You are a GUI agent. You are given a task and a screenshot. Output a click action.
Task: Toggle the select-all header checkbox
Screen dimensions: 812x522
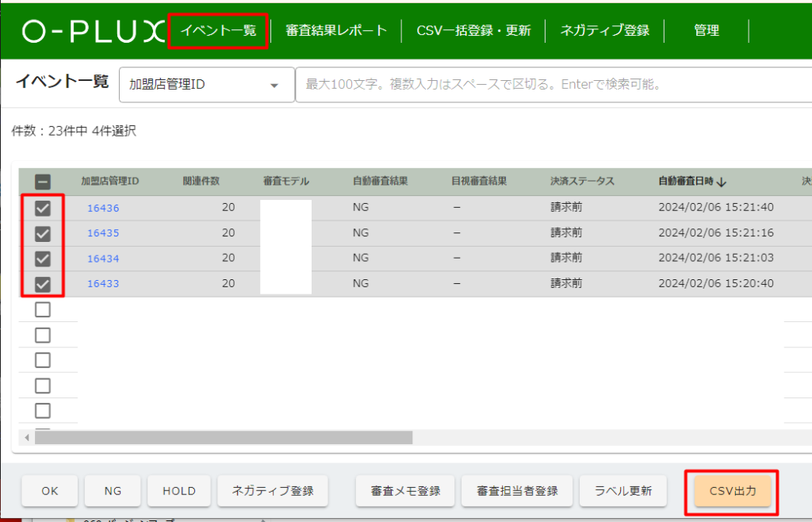click(x=43, y=182)
